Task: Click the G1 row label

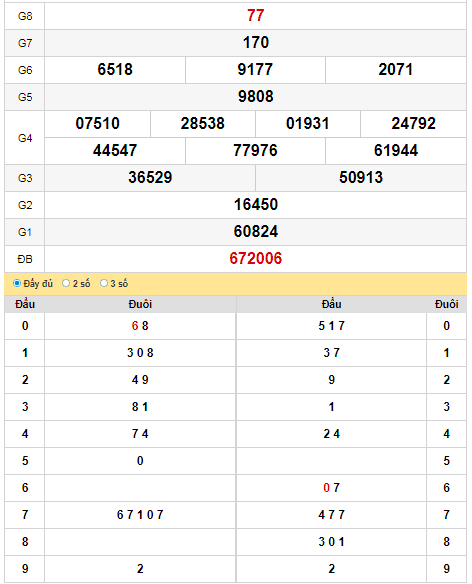Action: (25, 232)
